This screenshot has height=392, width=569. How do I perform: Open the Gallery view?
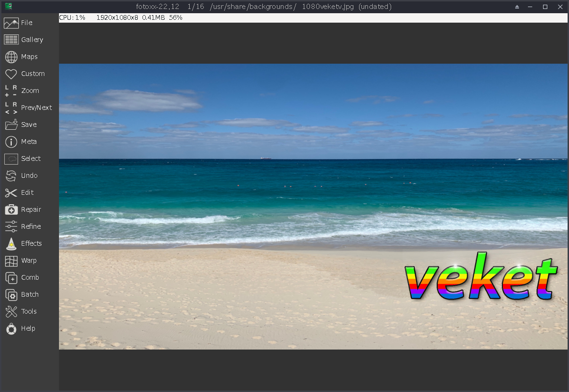click(24, 40)
